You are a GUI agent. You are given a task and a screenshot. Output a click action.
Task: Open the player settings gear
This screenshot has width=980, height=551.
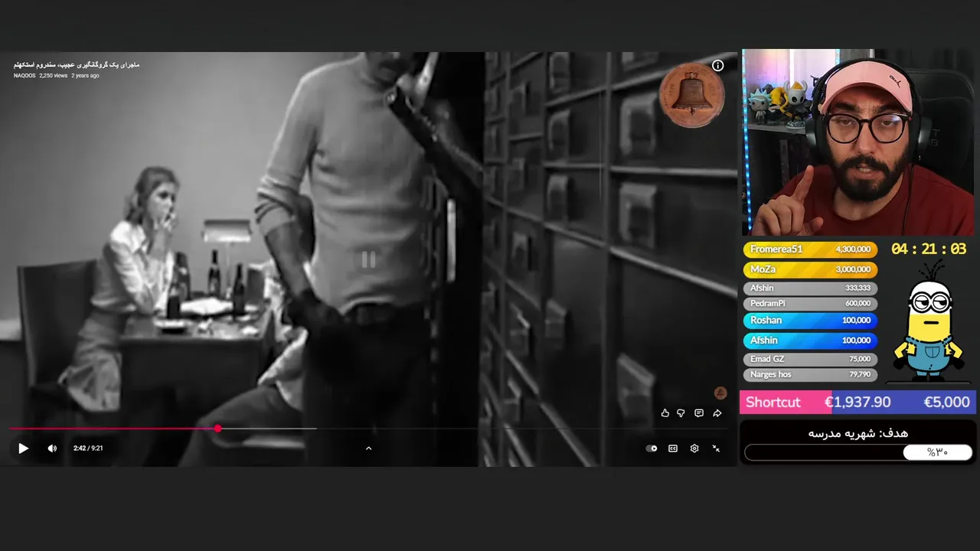(x=694, y=448)
